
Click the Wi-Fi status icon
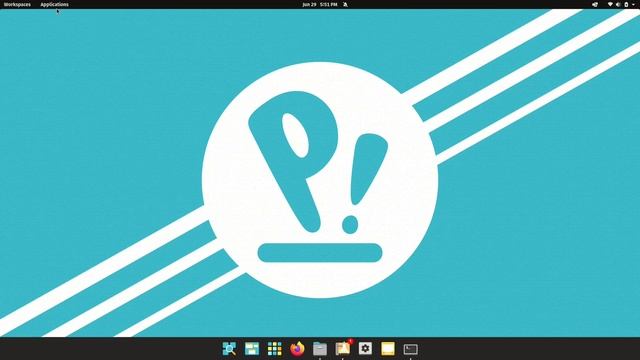[610, 4]
